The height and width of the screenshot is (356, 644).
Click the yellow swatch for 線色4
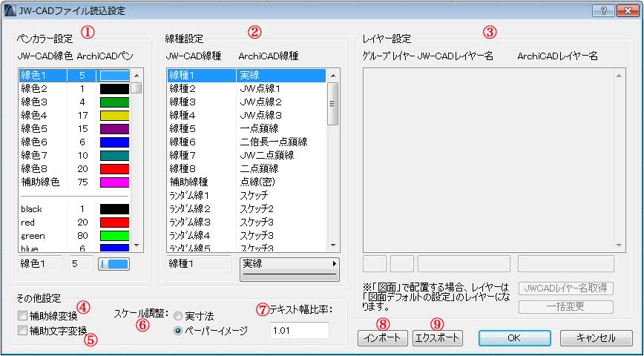click(x=114, y=116)
